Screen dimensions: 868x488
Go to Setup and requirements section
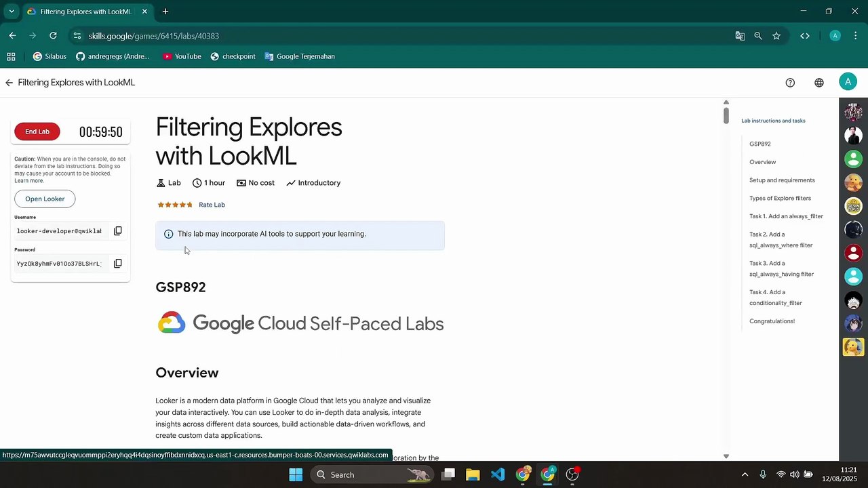[x=782, y=180]
